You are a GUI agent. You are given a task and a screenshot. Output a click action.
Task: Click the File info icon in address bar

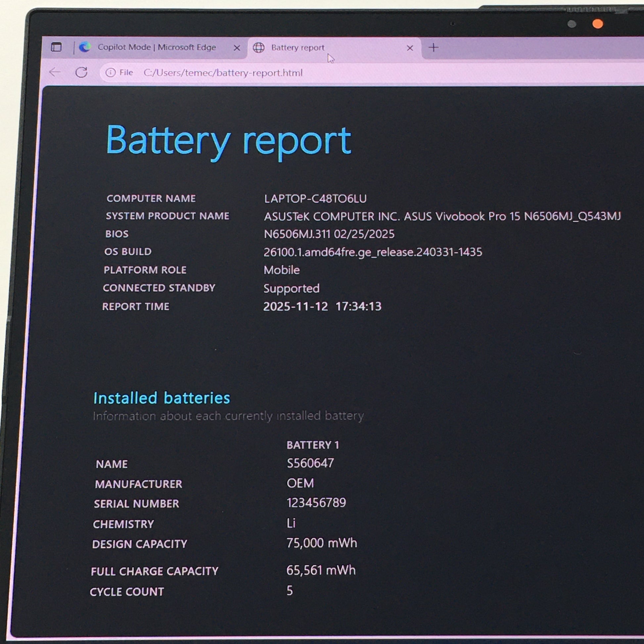[x=110, y=72]
